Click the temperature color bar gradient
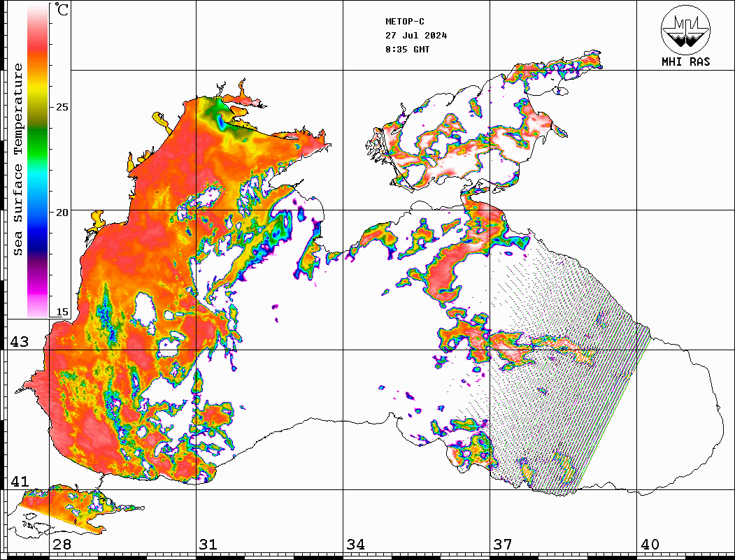The width and height of the screenshot is (735, 560). click(38, 160)
